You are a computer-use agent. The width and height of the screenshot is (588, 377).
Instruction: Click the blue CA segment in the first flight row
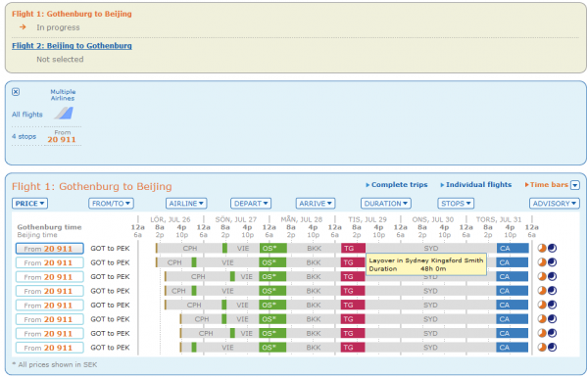click(x=513, y=249)
